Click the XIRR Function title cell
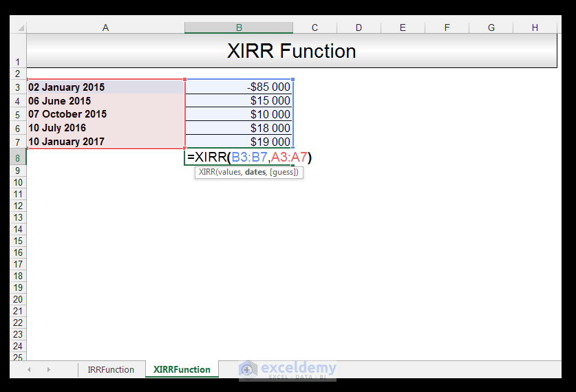Viewport: 576px width, 392px height. 292,51
